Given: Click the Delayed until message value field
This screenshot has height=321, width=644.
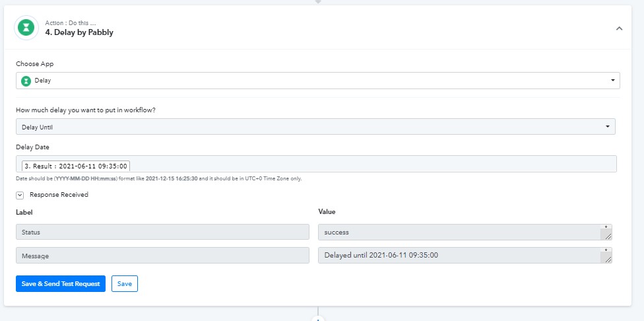Looking at the screenshot, I should pos(465,255).
